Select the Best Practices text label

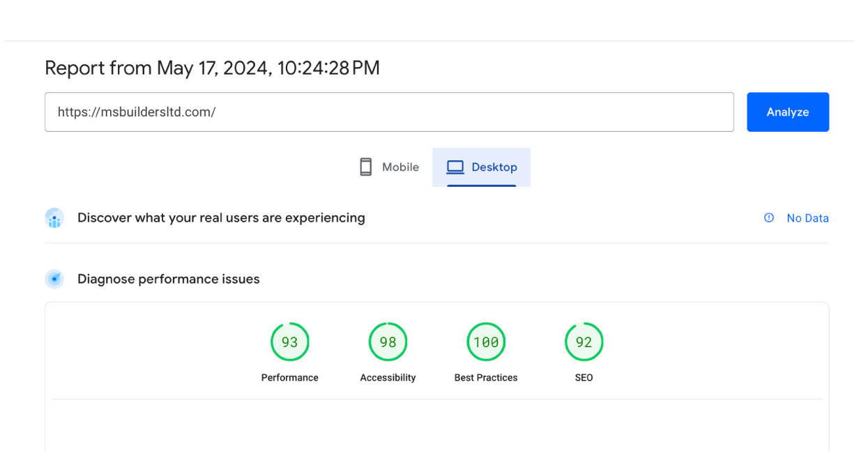coord(486,378)
